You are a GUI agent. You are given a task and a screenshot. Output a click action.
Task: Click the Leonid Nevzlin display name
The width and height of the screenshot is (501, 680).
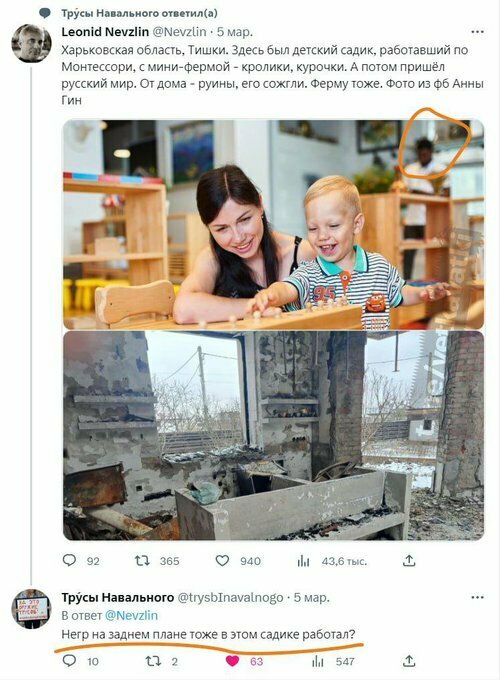pyautogui.click(x=105, y=32)
